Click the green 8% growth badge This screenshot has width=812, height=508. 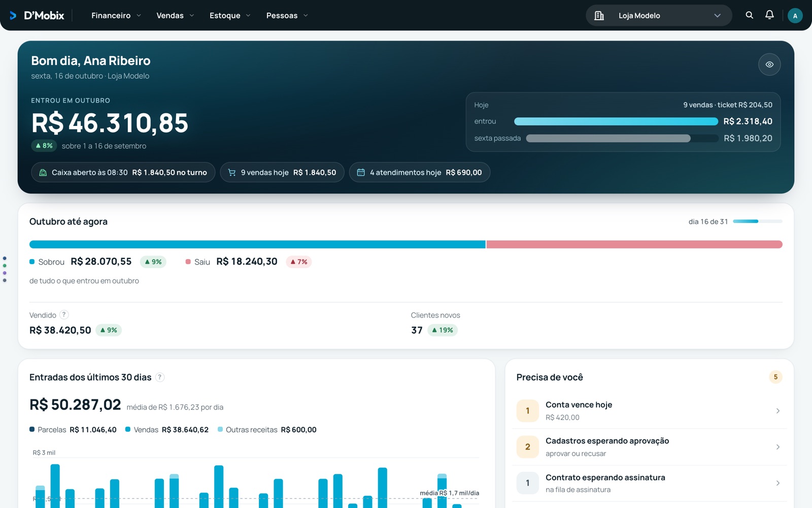coord(44,146)
